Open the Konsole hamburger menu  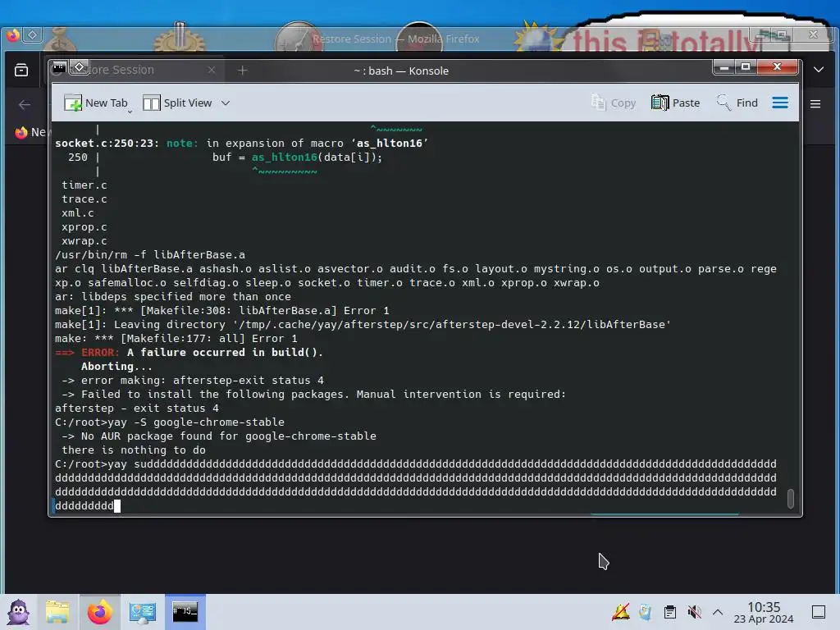780,103
